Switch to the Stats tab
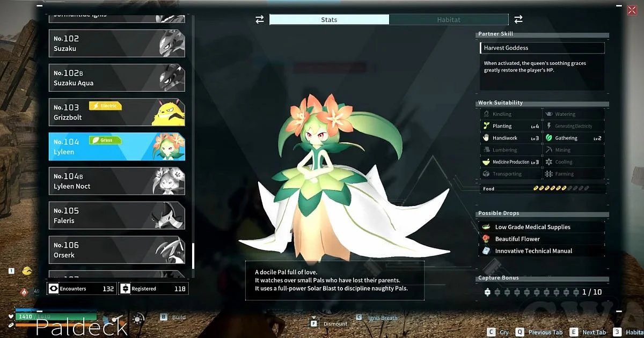The image size is (644, 338). [x=329, y=19]
